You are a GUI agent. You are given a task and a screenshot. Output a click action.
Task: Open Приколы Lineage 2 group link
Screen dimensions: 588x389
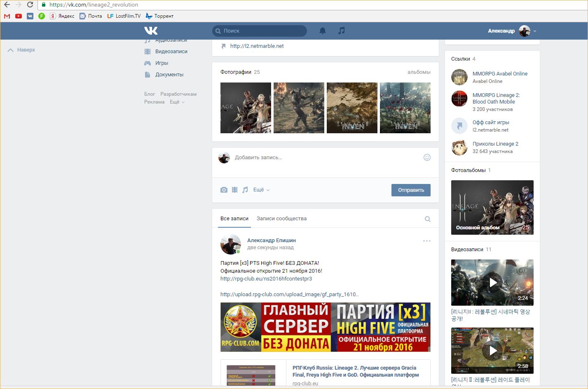click(x=495, y=144)
